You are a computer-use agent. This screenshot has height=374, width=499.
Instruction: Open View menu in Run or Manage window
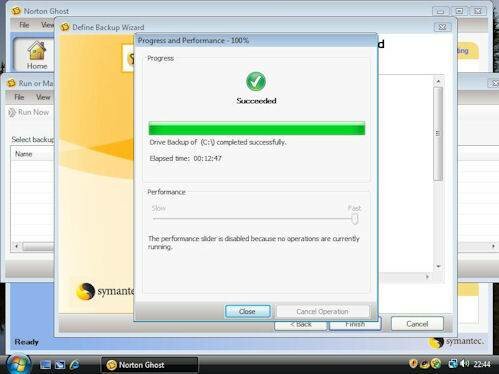(43, 97)
